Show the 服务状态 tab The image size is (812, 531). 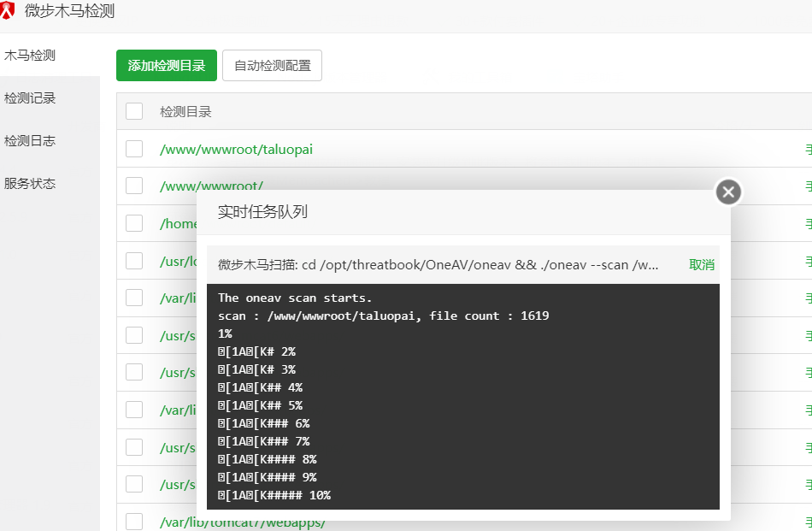click(30, 183)
